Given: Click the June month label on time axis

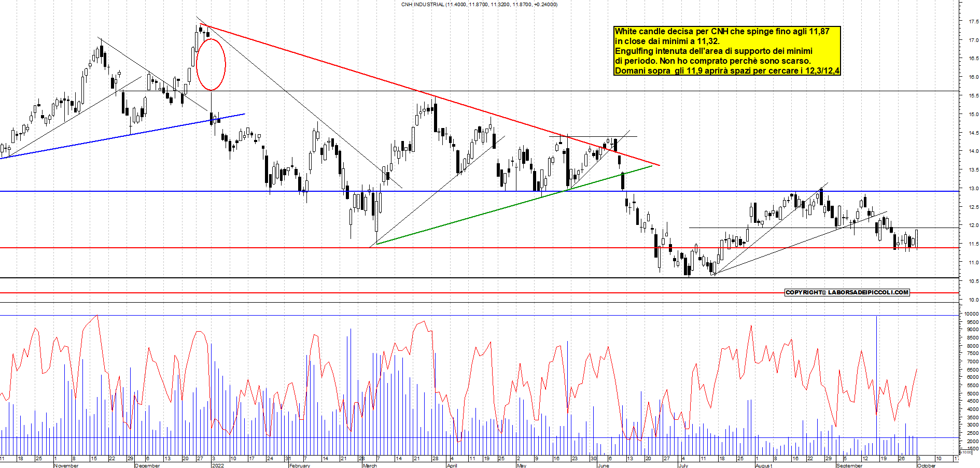Looking at the screenshot, I should click(603, 465).
